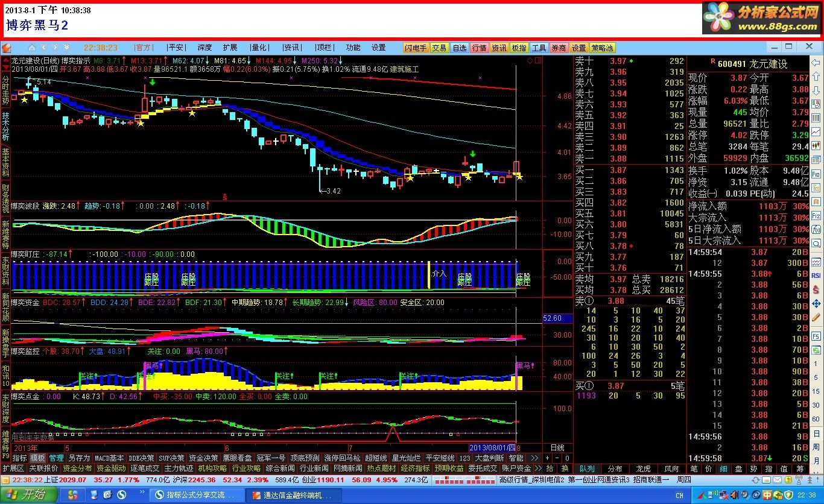
Task: Click the line chart icon in right sidebar
Action: point(816,132)
